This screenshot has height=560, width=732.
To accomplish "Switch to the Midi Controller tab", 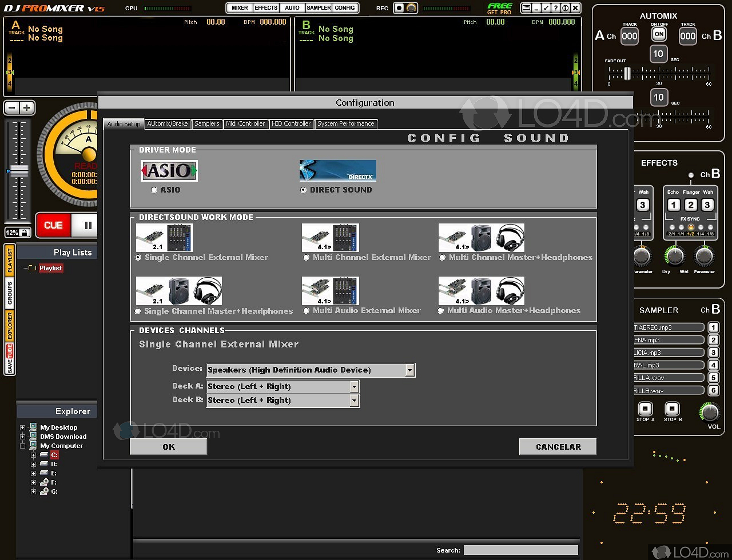I will click(x=245, y=123).
